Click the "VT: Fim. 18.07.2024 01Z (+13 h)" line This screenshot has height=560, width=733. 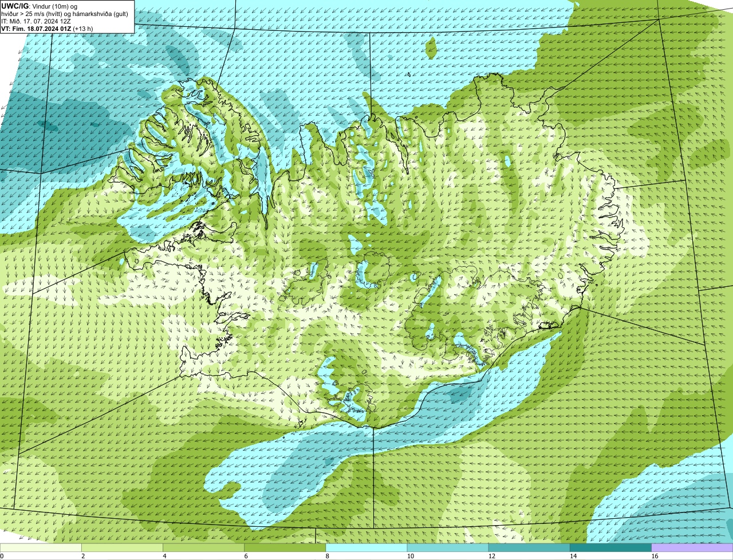pyautogui.click(x=47, y=28)
